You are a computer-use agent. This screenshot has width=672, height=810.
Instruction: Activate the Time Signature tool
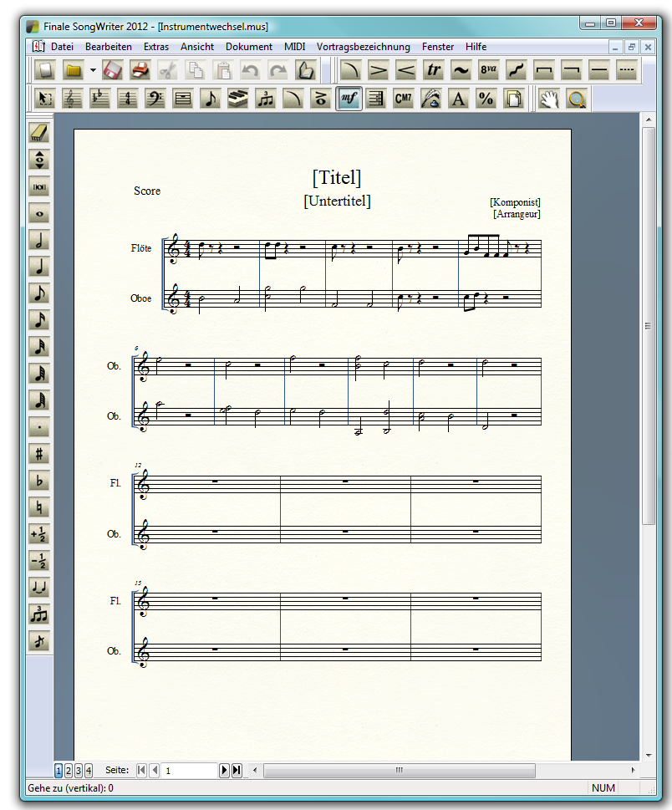click(127, 98)
